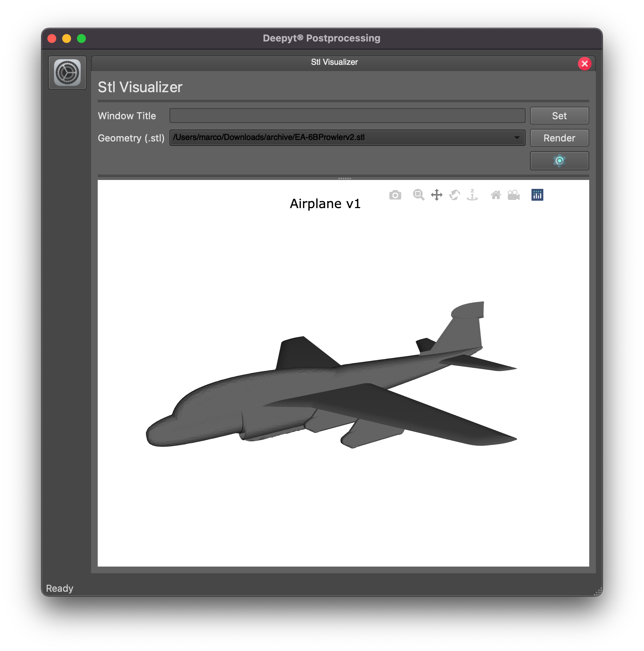Click the "Airplane v1" plot title
The width and height of the screenshot is (644, 651).
pos(325,204)
